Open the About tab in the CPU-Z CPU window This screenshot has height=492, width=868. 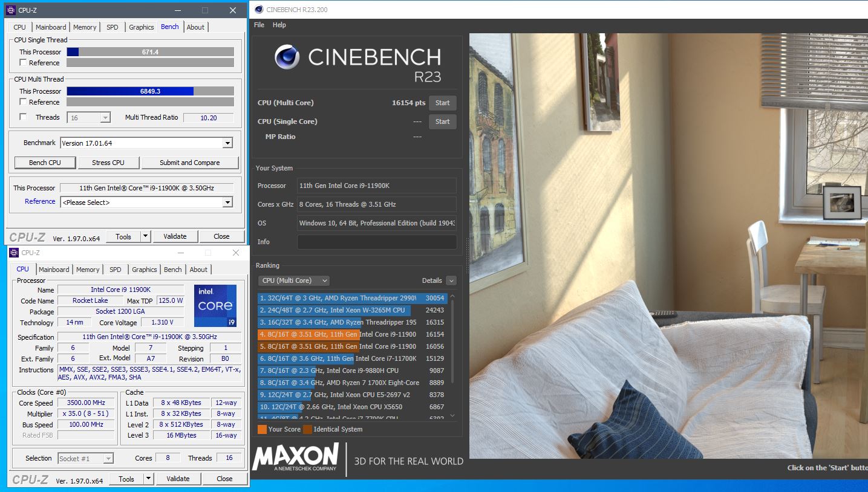[198, 270]
